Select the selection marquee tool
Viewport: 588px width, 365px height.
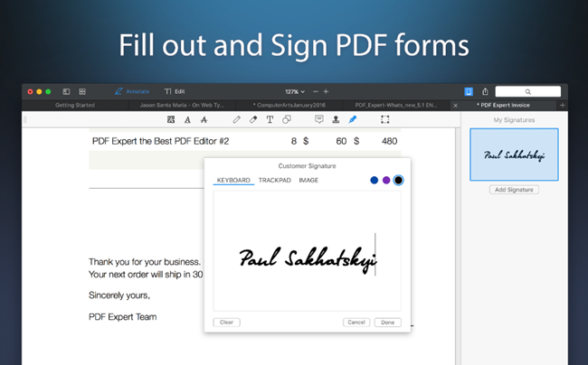pos(385,119)
